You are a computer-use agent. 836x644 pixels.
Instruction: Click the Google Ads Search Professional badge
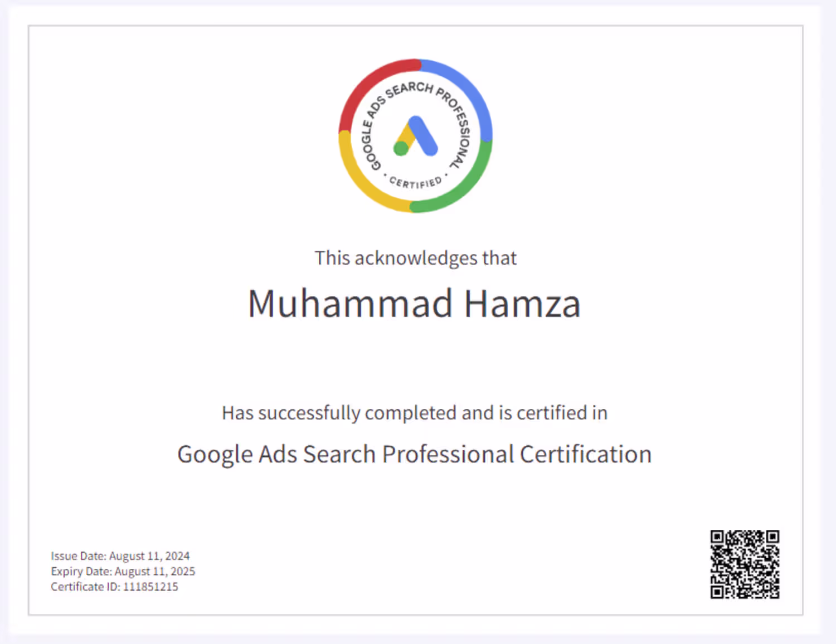pos(415,135)
